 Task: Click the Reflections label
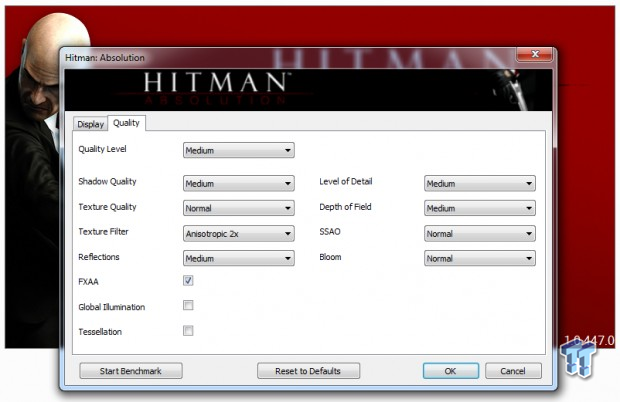99,257
